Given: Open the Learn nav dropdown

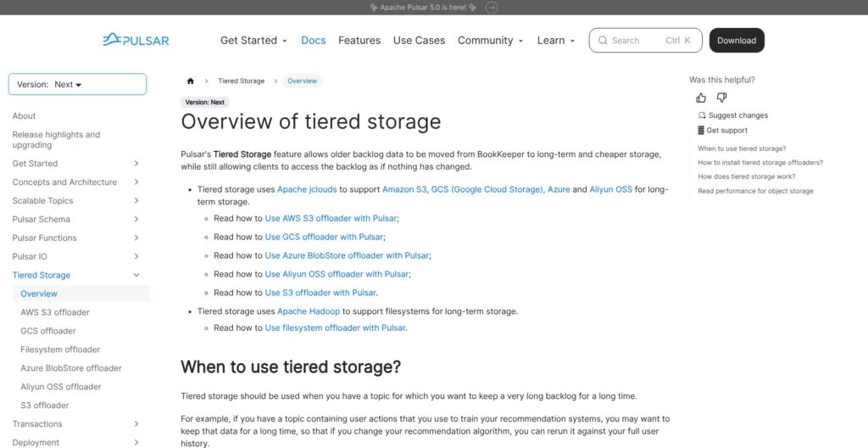Looking at the screenshot, I should click(x=556, y=41).
